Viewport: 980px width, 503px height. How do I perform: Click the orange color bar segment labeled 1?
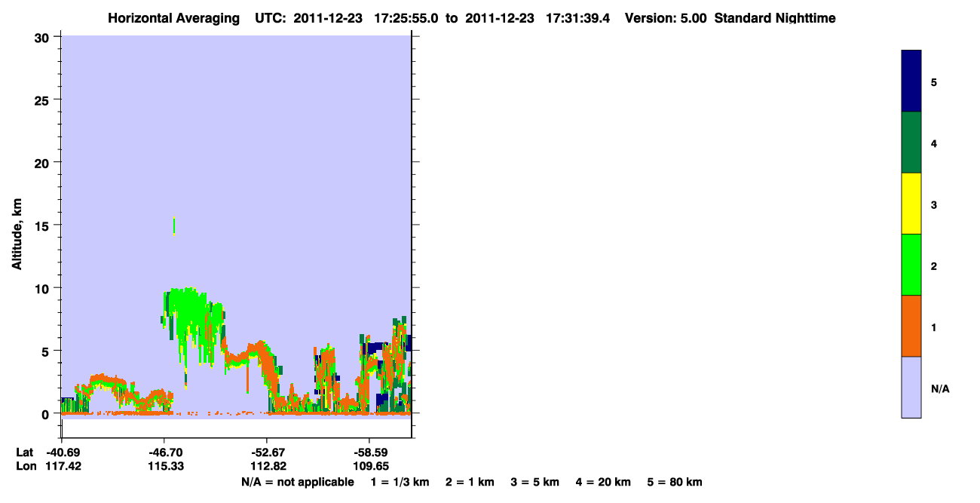(911, 326)
